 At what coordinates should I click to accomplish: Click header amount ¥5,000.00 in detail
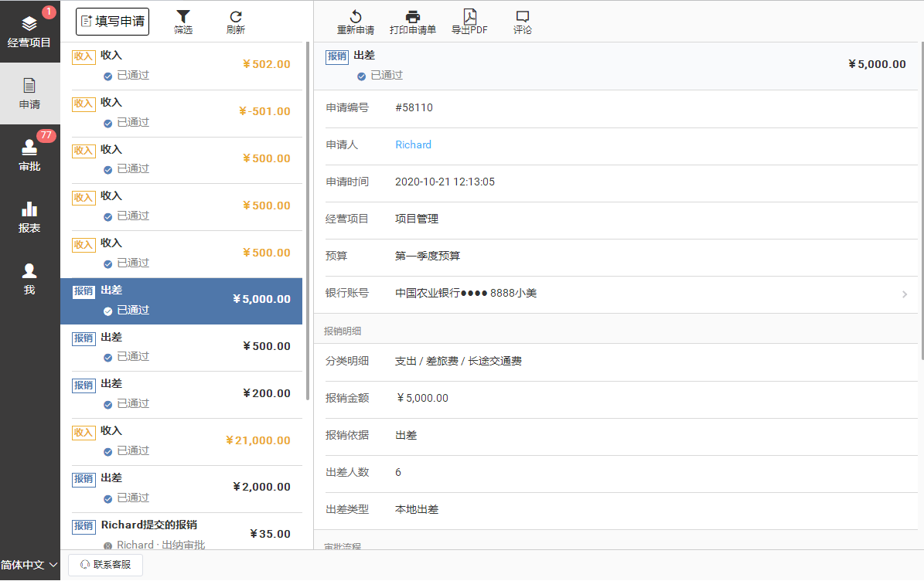877,64
